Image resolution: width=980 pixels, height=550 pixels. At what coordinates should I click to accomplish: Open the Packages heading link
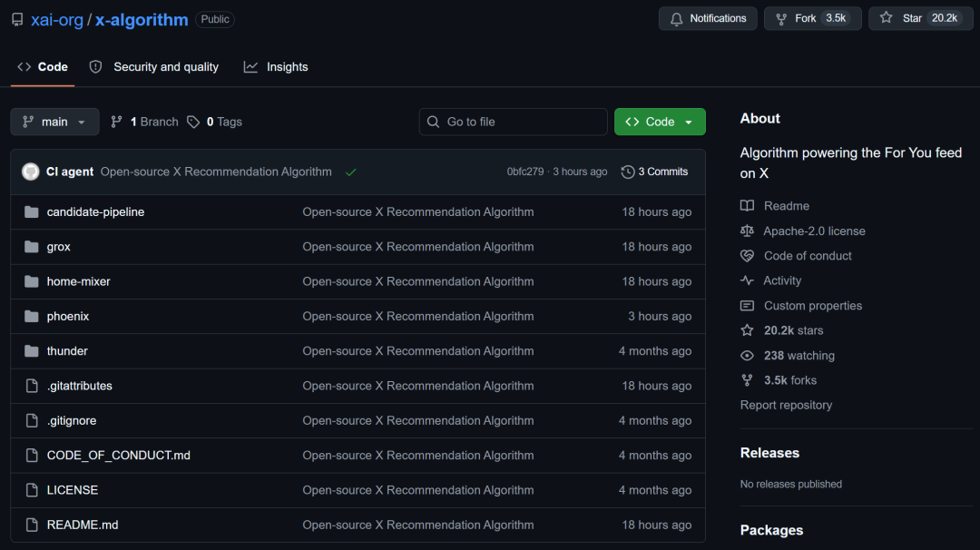[771, 530]
